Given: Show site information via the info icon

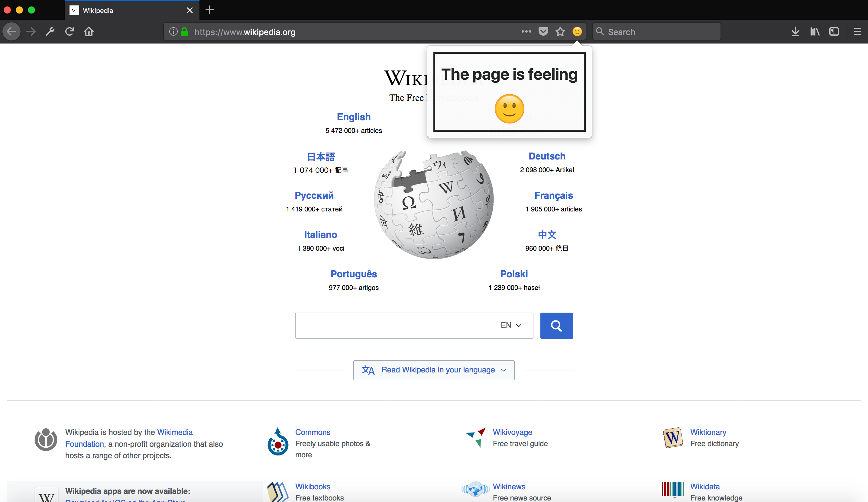Looking at the screenshot, I should point(173,32).
